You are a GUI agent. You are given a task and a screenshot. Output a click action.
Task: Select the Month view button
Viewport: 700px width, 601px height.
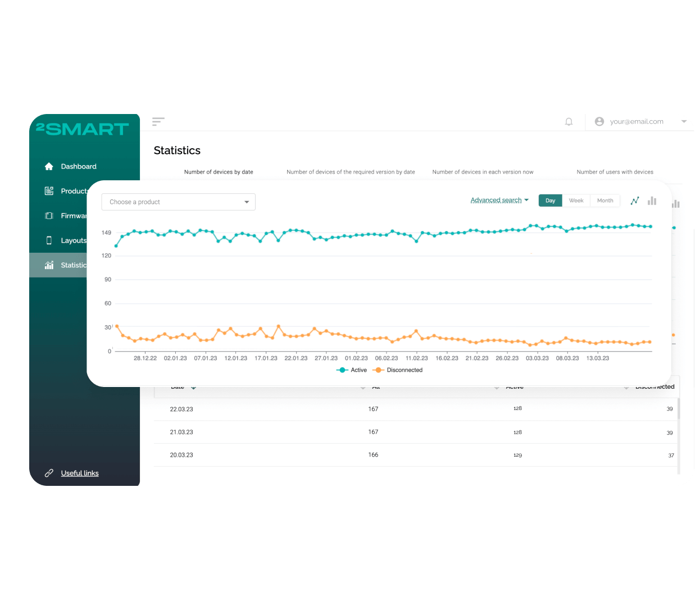(605, 201)
